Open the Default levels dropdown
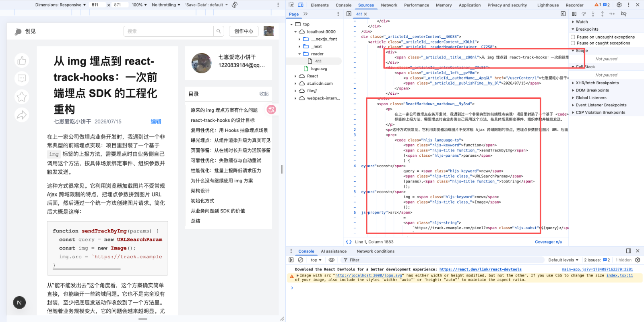644x322 pixels. [x=563, y=260]
